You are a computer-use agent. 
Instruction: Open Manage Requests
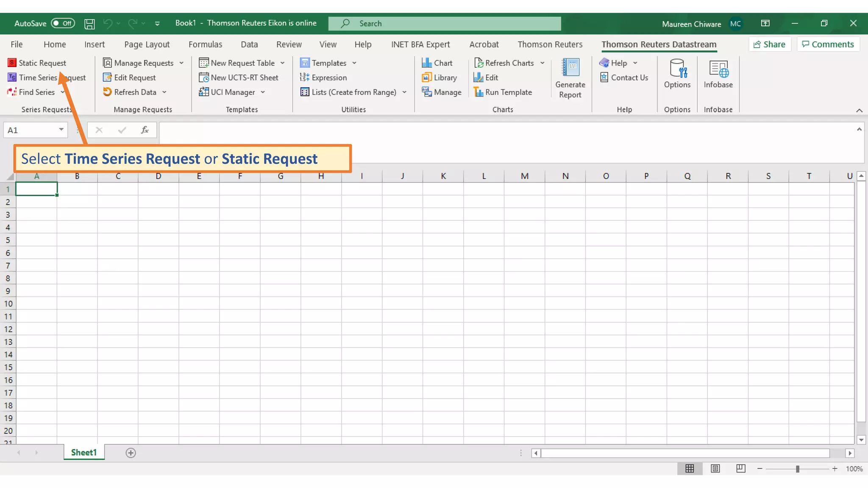[139, 63]
